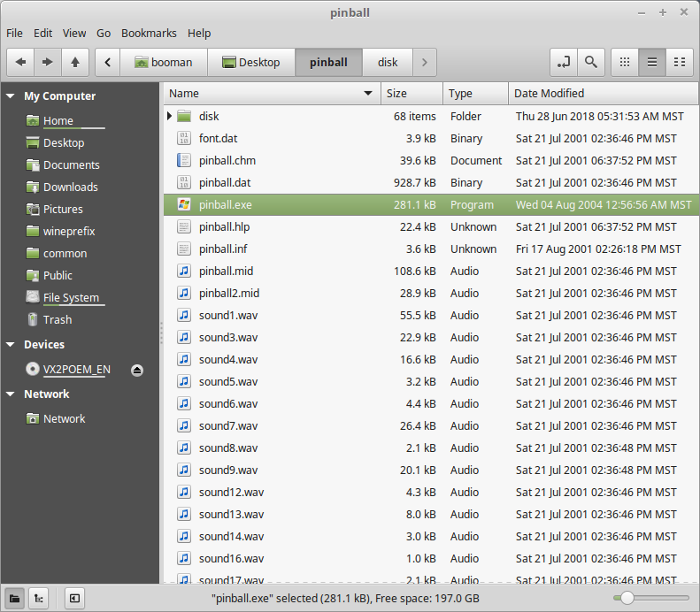Collapse the Network section

click(11, 394)
